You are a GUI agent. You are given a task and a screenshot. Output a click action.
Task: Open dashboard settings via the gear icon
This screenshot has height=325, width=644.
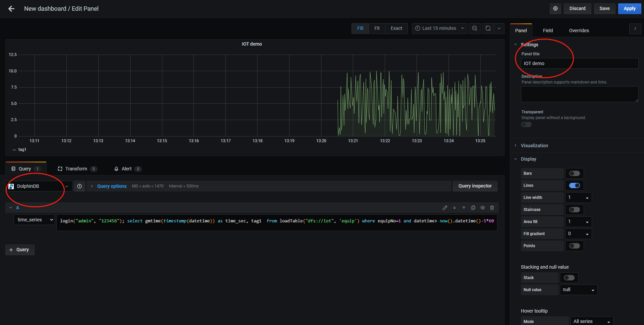coord(555,8)
